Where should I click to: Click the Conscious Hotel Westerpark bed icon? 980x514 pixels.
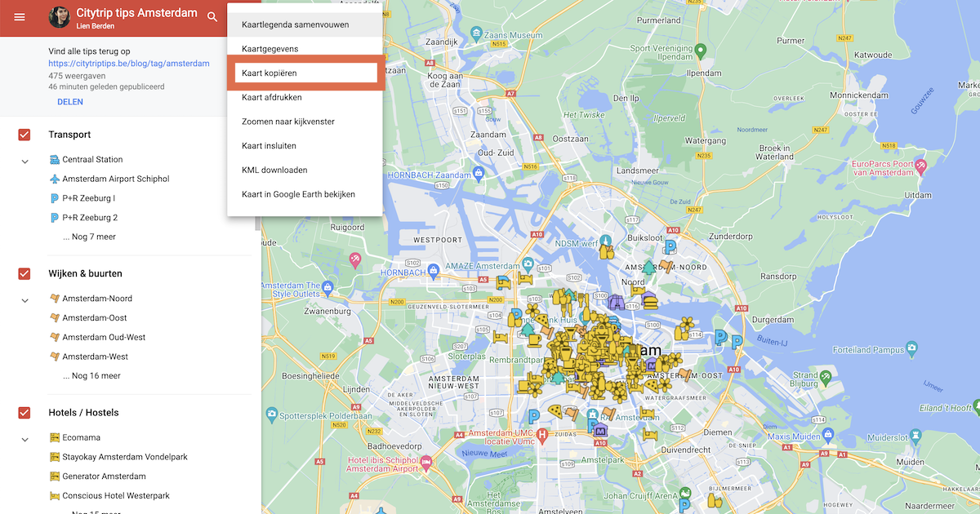coord(55,496)
